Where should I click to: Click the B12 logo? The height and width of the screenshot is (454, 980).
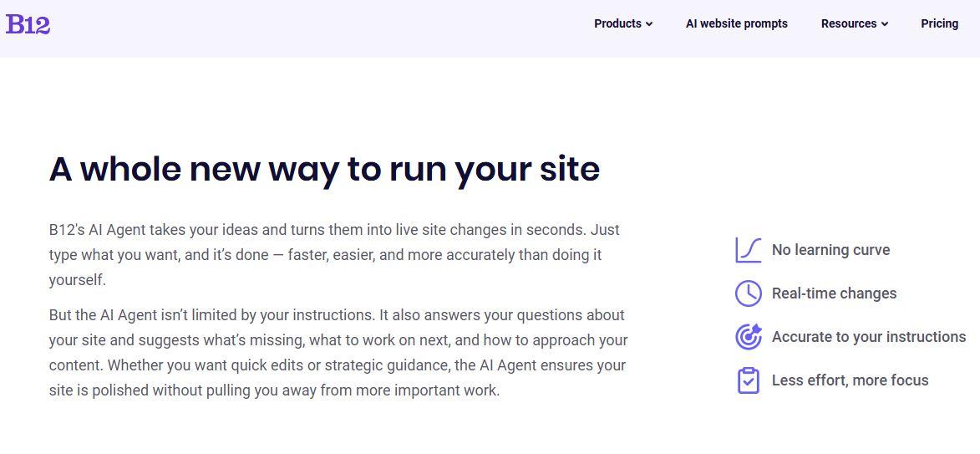pyautogui.click(x=28, y=24)
